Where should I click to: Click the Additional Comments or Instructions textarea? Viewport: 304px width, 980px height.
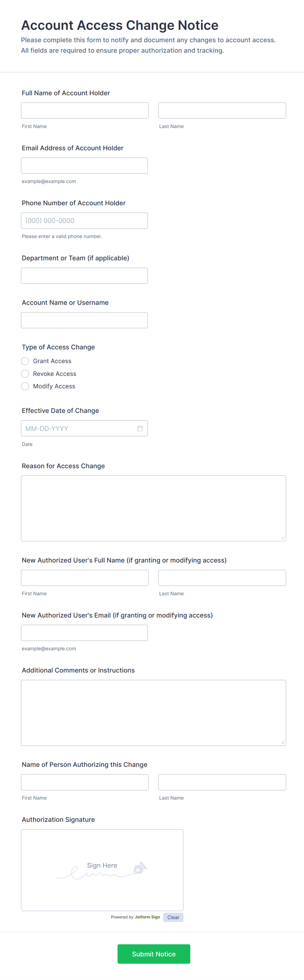click(x=153, y=712)
